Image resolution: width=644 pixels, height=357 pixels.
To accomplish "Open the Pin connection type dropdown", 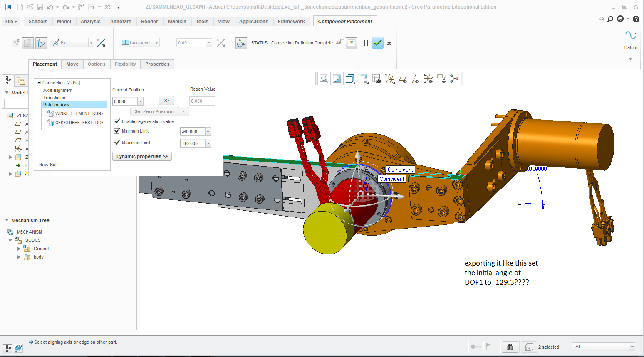I will (91, 42).
